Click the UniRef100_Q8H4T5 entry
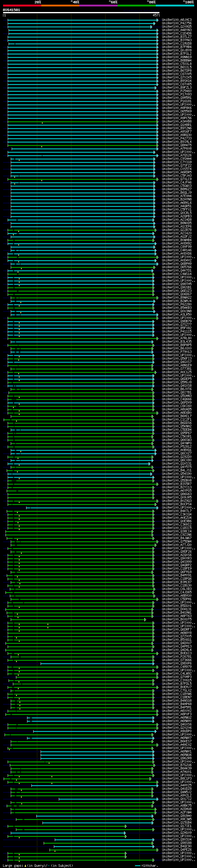The width and height of the screenshot is (197, 868). pyautogui.click(x=177, y=145)
